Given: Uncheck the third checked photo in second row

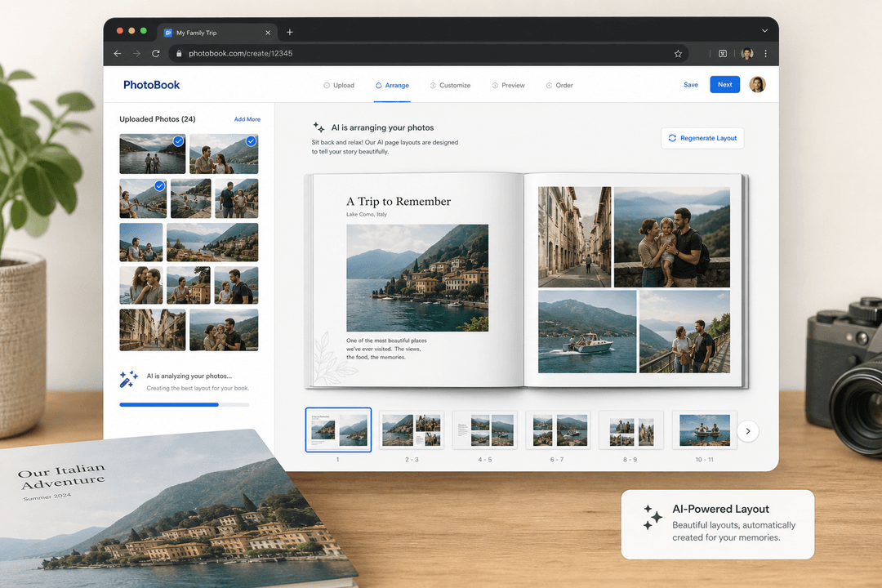Looking at the screenshot, I should coord(160,185).
